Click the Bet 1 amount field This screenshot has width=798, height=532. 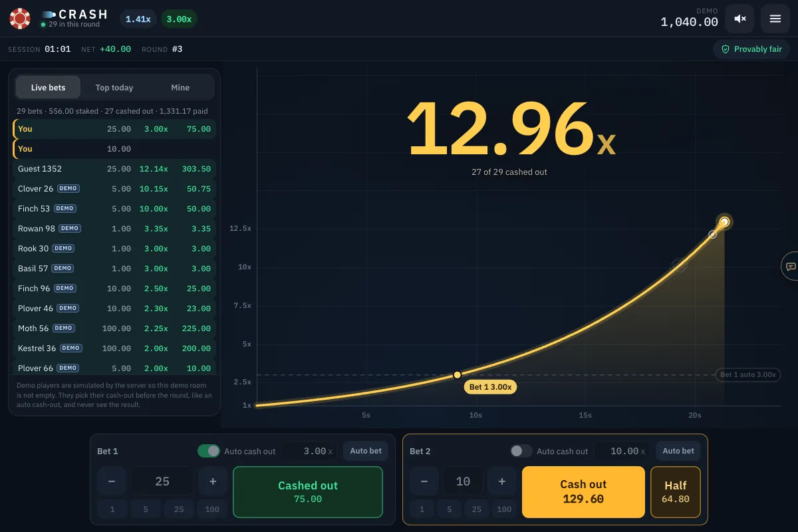tap(162, 481)
